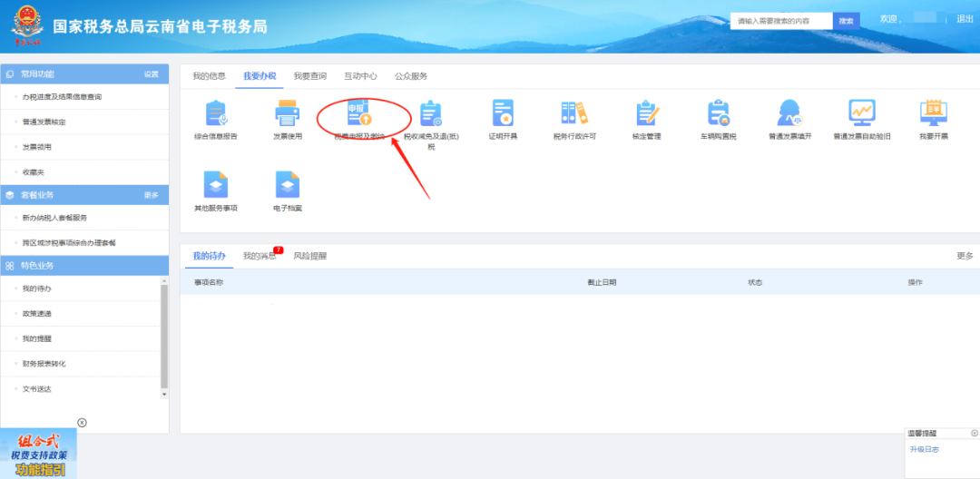Close the 温馨提醒 popup panel
The width and height of the screenshot is (980, 479).
(975, 433)
